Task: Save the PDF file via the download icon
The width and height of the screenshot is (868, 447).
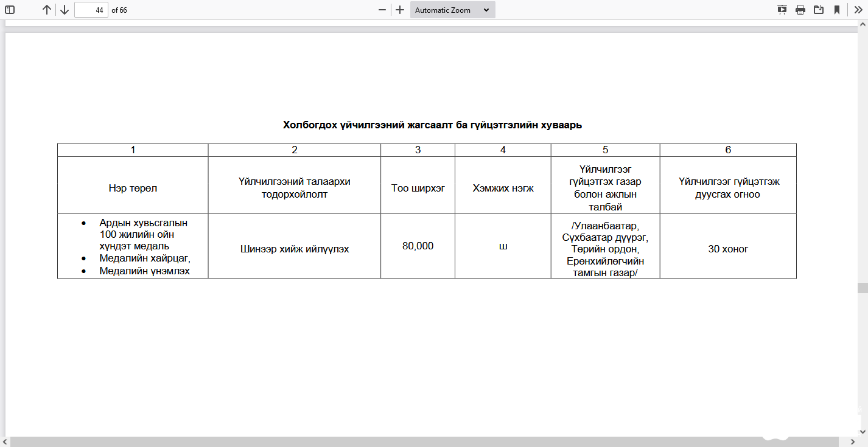Action: (819, 10)
